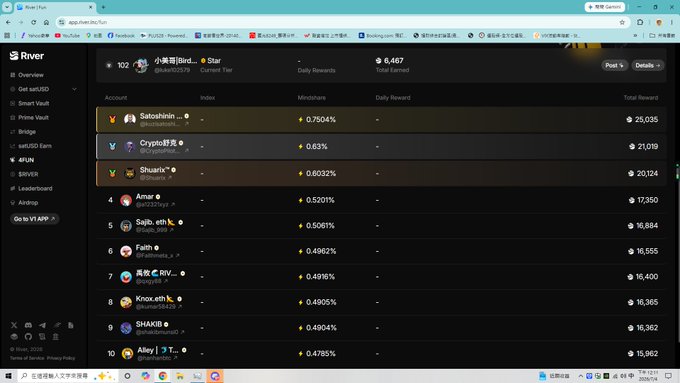Bookmark this page with the star icon
680x383 pixels.
click(622, 22)
